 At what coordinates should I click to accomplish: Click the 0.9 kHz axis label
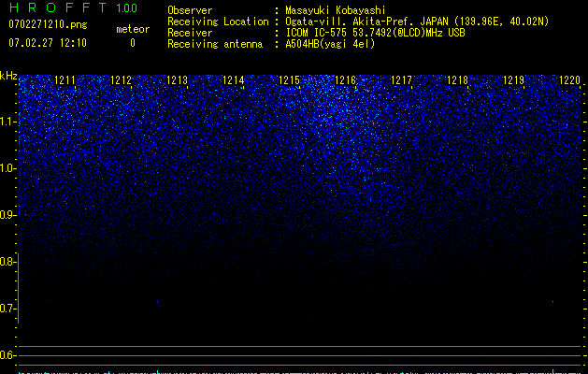point(7,215)
